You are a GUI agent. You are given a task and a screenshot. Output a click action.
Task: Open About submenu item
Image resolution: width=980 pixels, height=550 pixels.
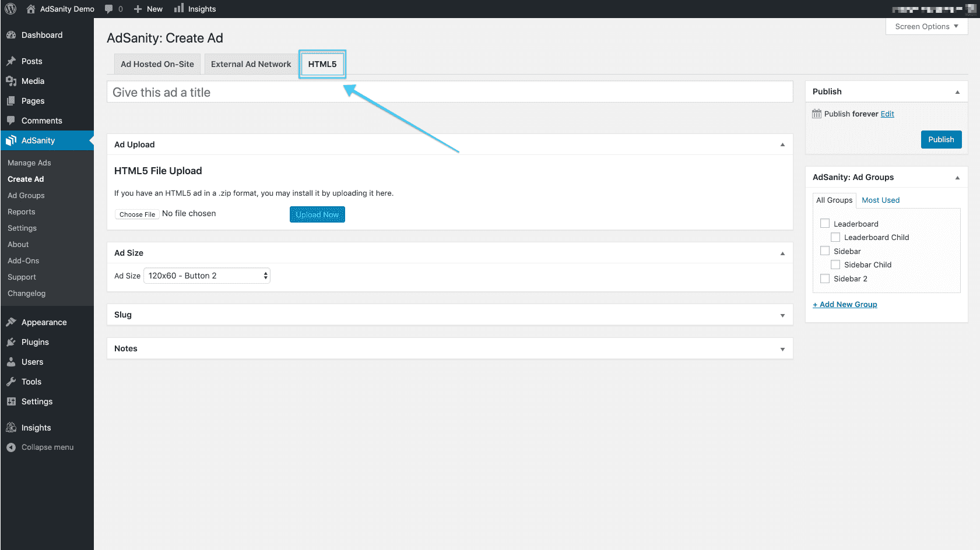pyautogui.click(x=18, y=245)
